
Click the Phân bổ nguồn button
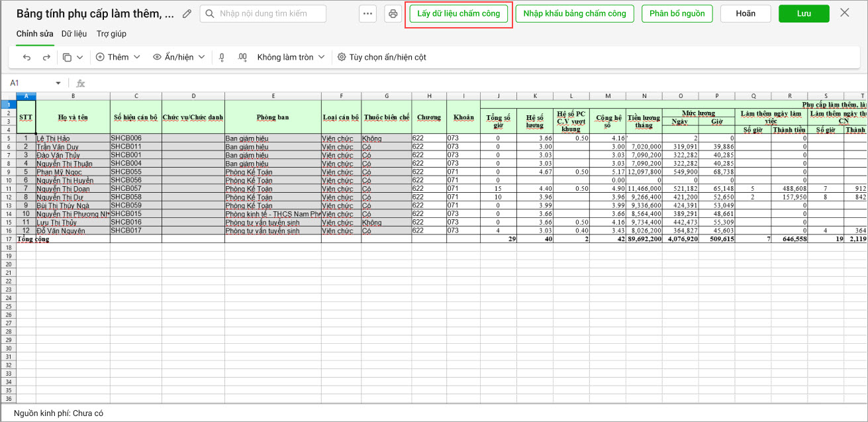coord(677,14)
